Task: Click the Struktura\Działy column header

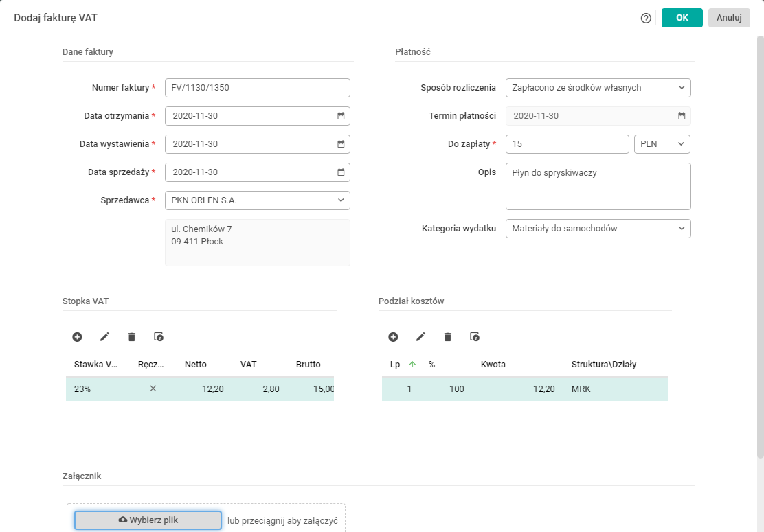Action: click(604, 364)
